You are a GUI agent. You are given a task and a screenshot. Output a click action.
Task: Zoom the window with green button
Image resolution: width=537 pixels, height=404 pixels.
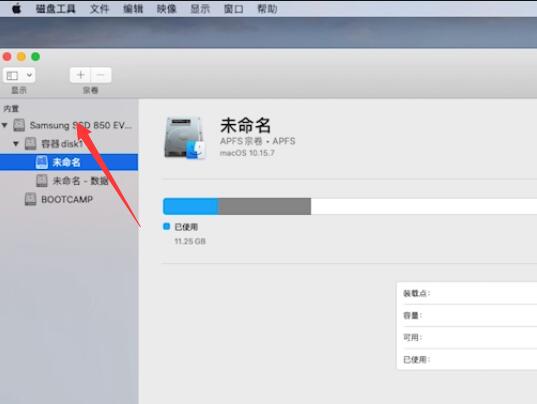pos(36,56)
